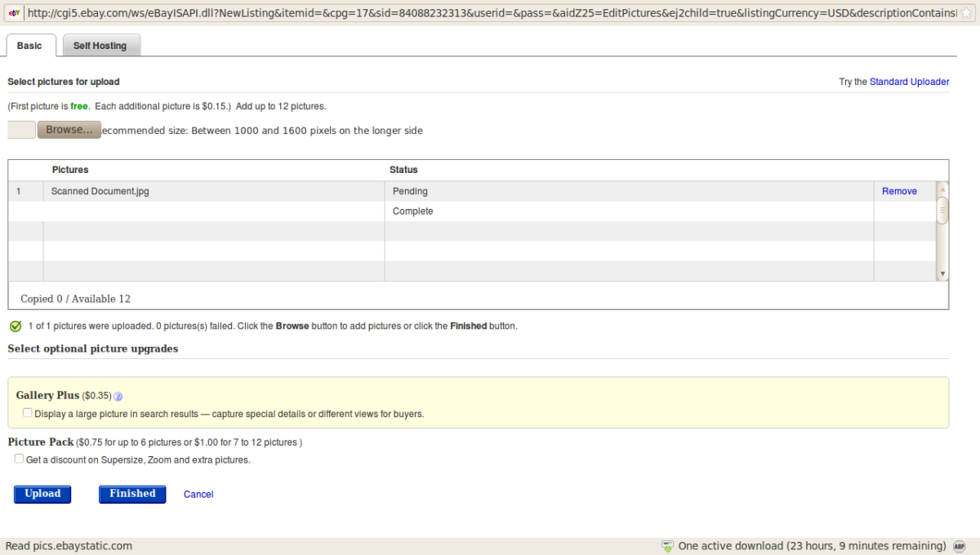The width and height of the screenshot is (980, 555).
Task: Click the Cancel link
Action: coord(198,495)
